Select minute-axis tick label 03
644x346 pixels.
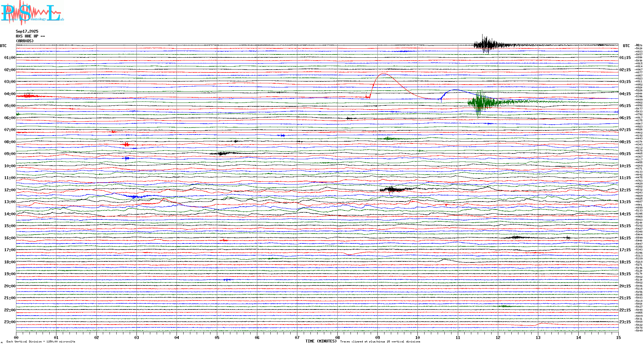(x=137, y=338)
